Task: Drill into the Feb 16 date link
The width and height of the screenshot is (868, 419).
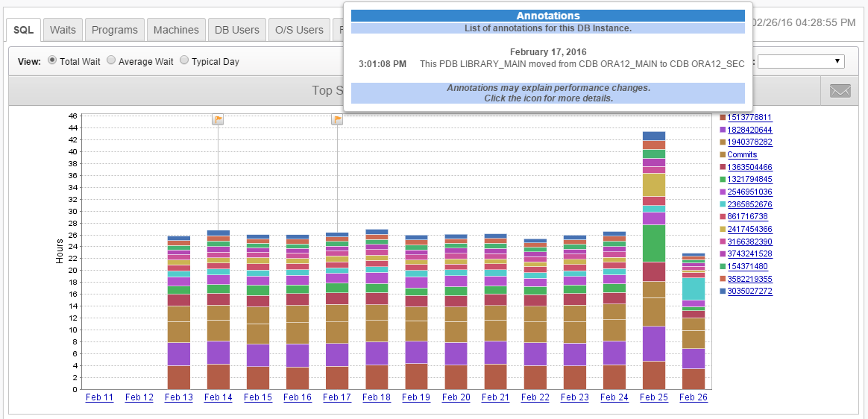Action: point(298,397)
